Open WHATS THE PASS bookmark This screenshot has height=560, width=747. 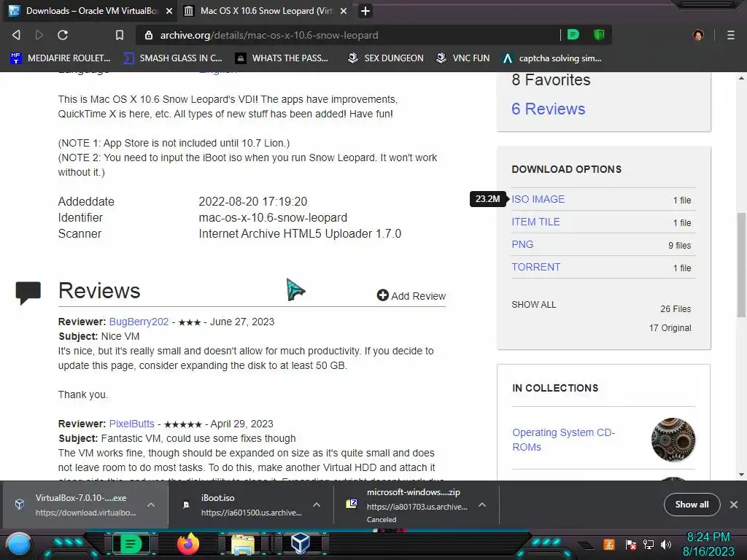tap(282, 58)
